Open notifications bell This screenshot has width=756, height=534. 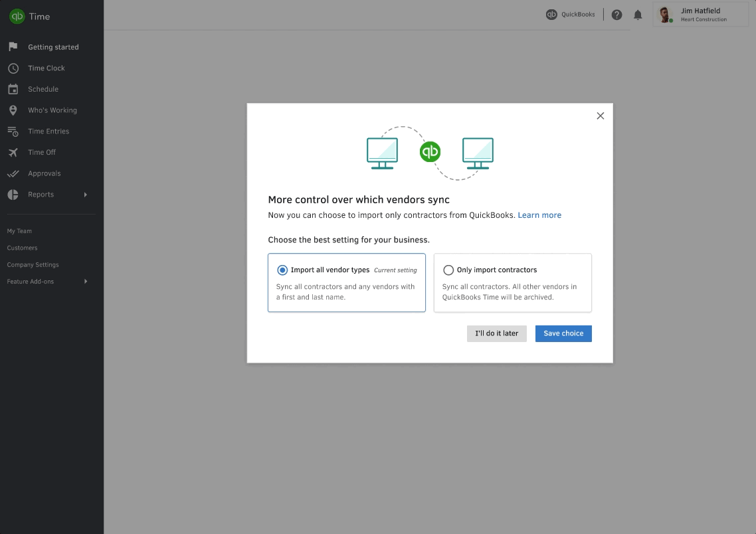point(638,15)
